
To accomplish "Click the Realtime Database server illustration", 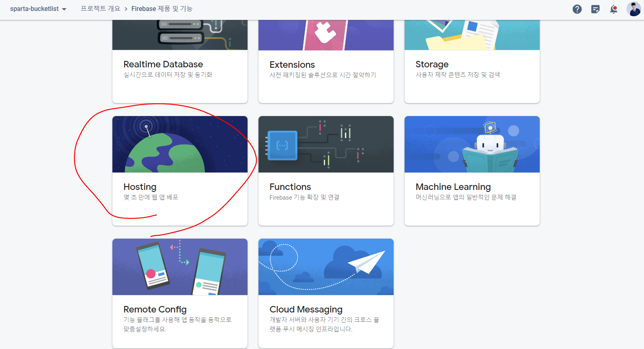I will [x=180, y=35].
